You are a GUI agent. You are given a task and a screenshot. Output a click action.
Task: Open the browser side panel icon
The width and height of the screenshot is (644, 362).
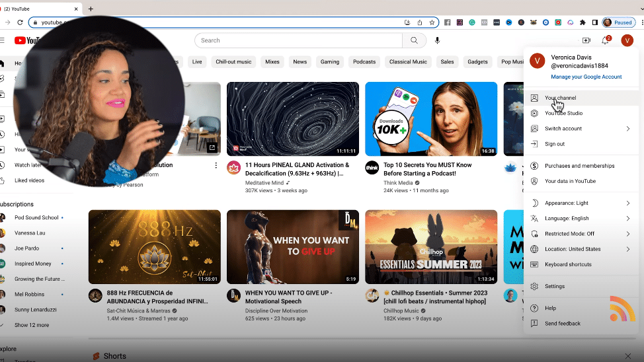594,22
